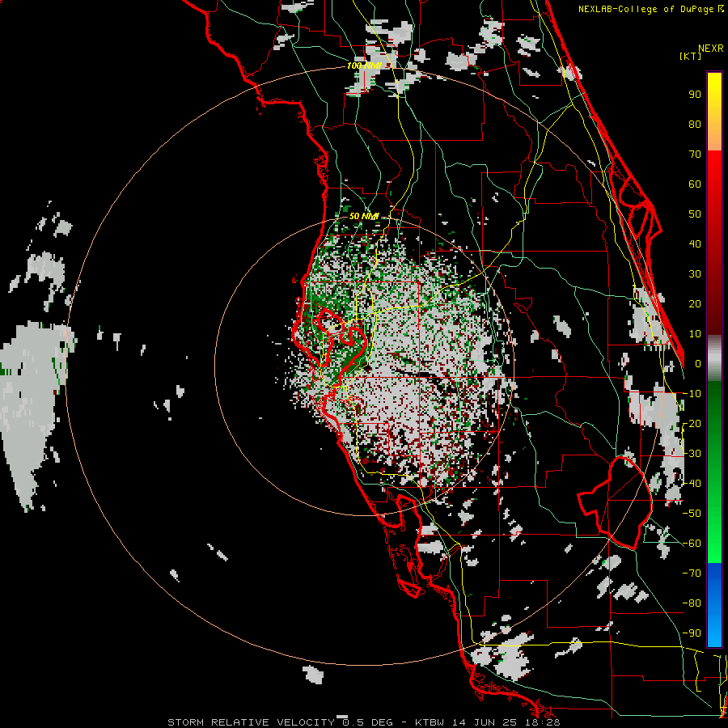728x728 pixels.
Task: Click the 60 value on velocity scale
Action: 695,184
